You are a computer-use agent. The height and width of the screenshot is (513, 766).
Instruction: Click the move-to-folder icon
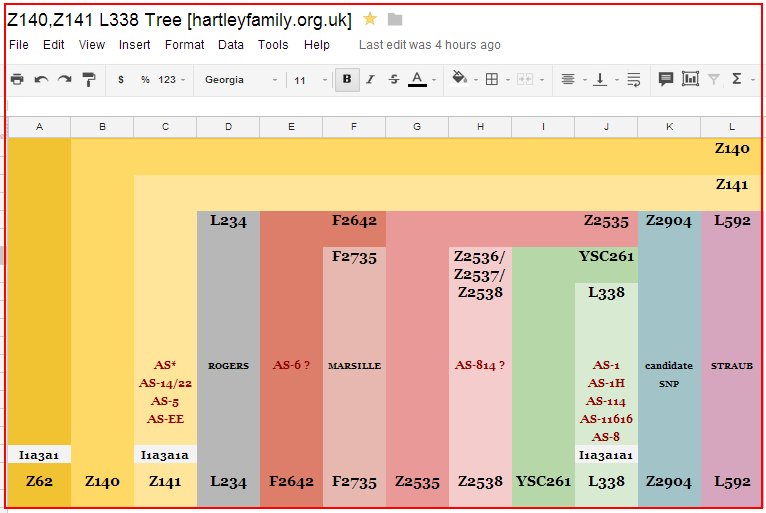tap(395, 20)
